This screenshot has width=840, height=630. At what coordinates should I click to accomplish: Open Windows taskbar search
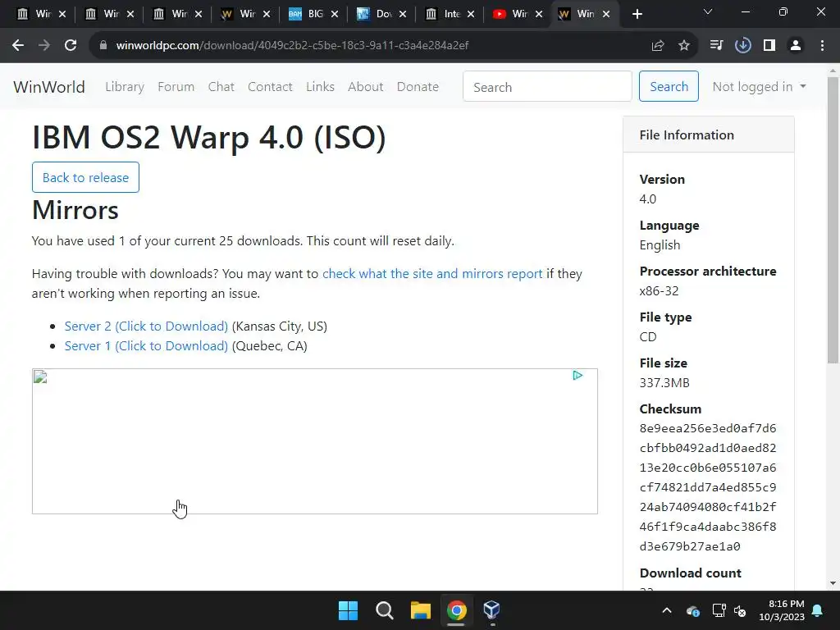coord(384,610)
